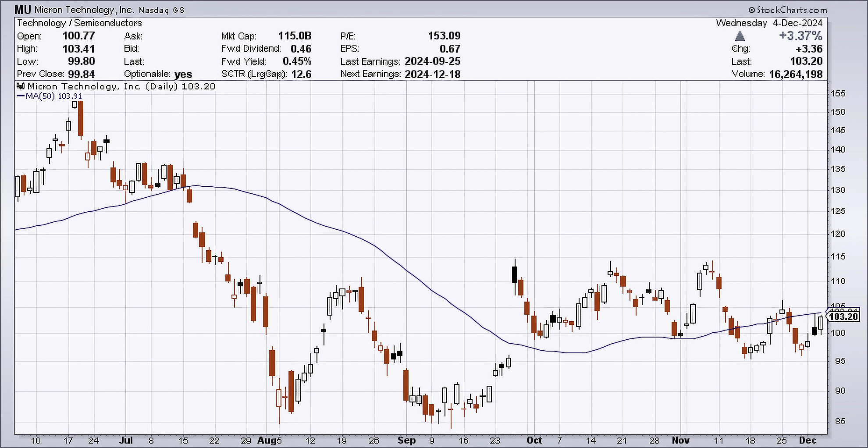Viewport: 868px width, 448px height.
Task: Click the Optionable yes value
Action: [x=183, y=75]
